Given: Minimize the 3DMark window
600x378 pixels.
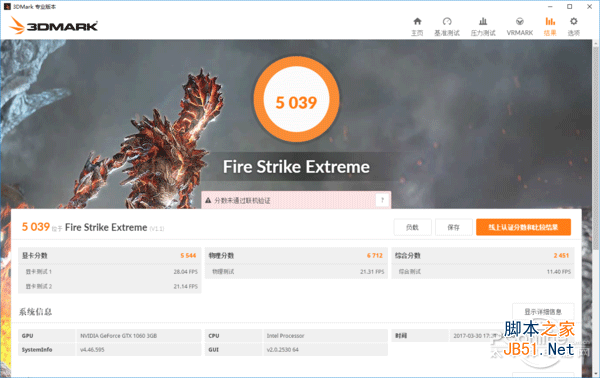Looking at the screenshot, I should pyautogui.click(x=550, y=7).
